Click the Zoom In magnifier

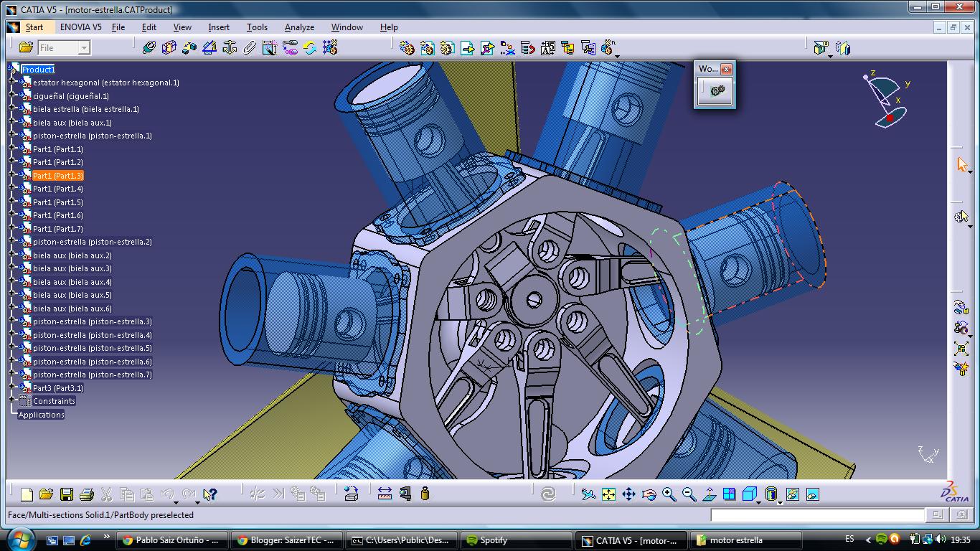click(669, 494)
